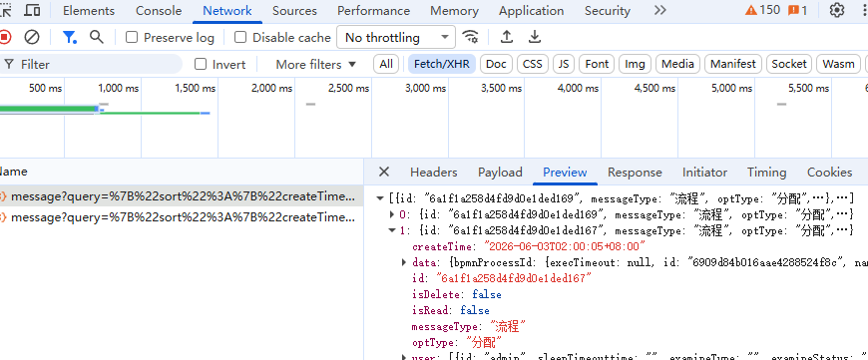Show the 1 issue indicator
The width and height of the screenshot is (868, 360).
pyautogui.click(x=797, y=10)
